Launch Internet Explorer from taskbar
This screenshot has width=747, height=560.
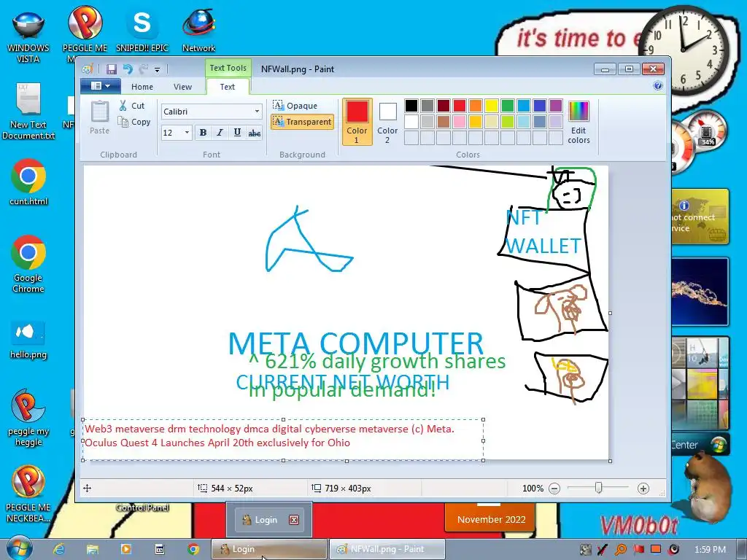click(59, 549)
